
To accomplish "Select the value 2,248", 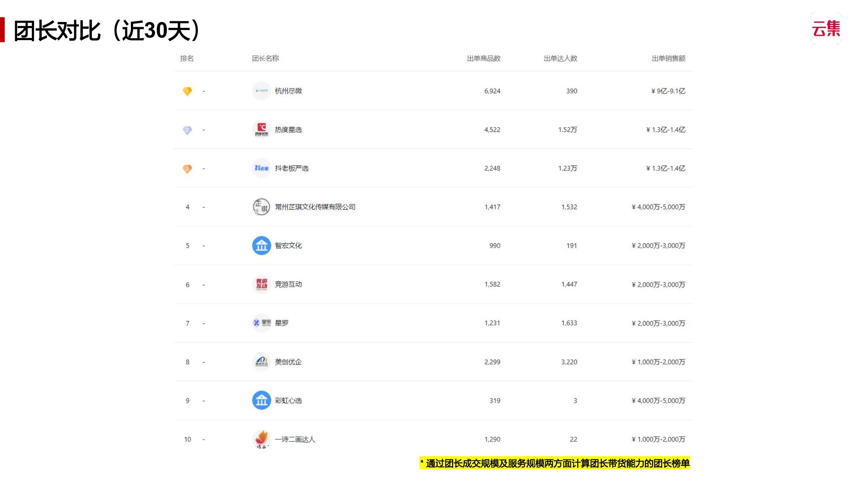I will (492, 168).
